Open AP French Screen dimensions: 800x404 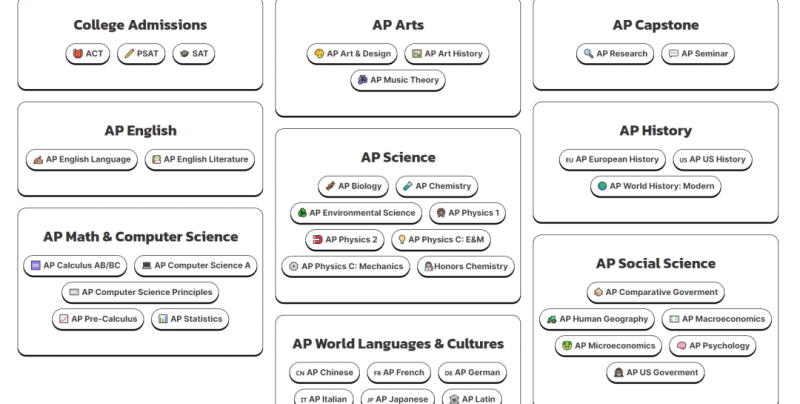pos(399,372)
